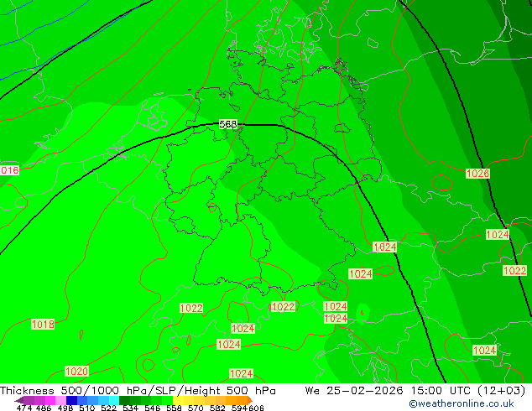Screen dimensions: 532x411
Task: Click the 606 legend scale value
Action: 256,408
